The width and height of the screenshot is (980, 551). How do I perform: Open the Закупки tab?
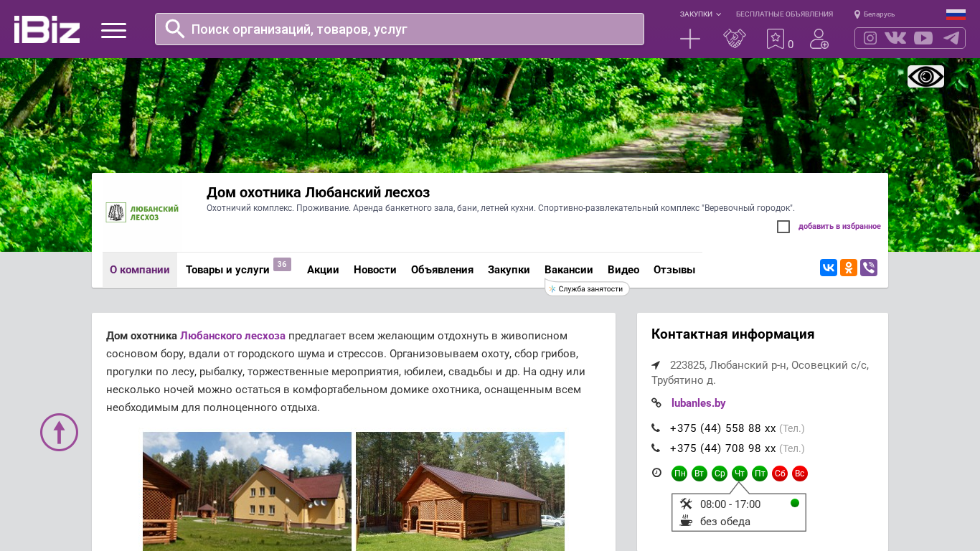(509, 270)
